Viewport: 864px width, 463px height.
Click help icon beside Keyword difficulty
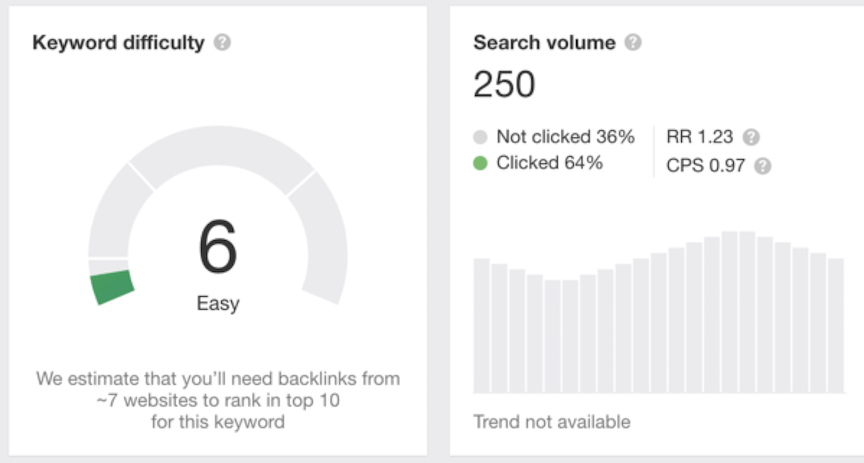click(x=223, y=43)
